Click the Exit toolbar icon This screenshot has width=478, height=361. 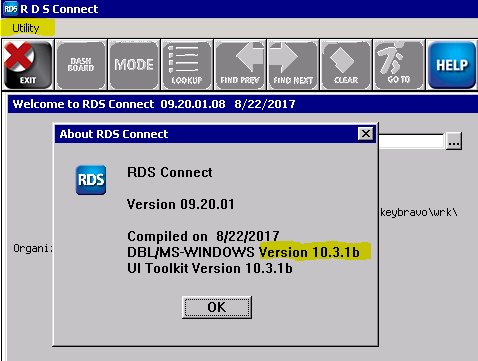(28, 65)
